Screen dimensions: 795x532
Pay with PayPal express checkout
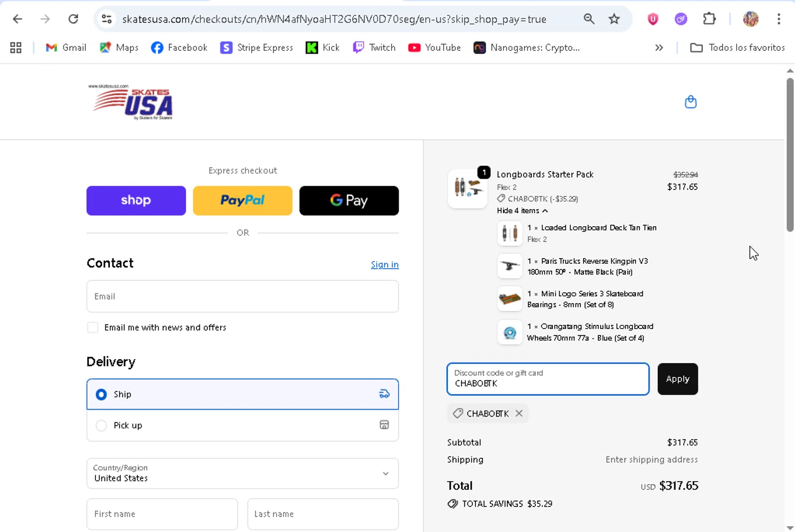pos(243,200)
